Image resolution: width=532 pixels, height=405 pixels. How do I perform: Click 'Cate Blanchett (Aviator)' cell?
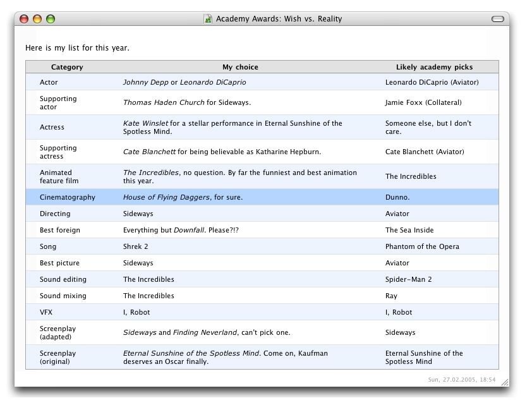[425, 152]
